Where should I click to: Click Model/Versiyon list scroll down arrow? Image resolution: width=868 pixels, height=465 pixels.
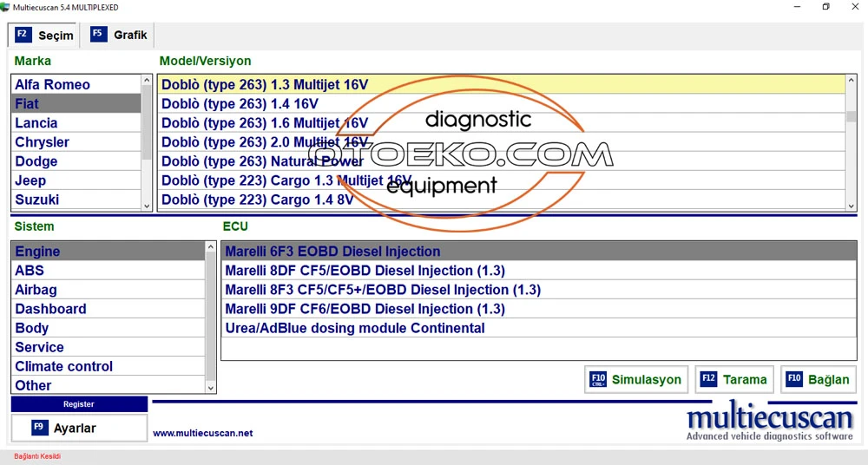[x=852, y=206]
